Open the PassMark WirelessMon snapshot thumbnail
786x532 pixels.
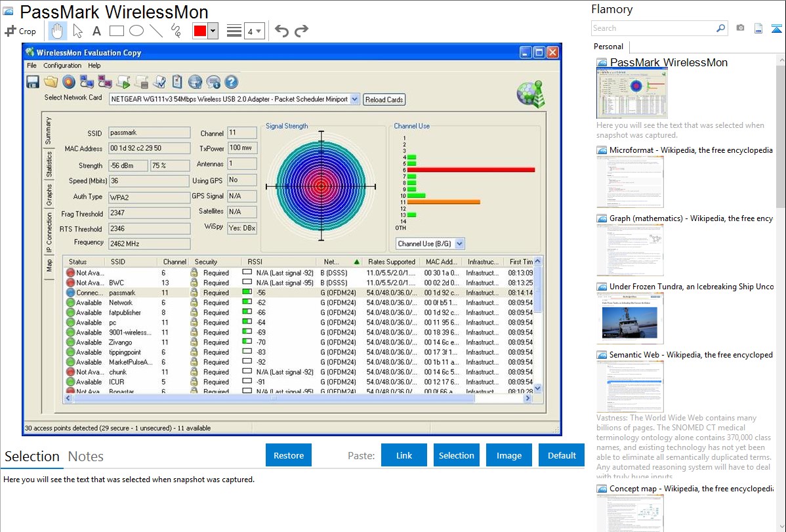point(632,93)
